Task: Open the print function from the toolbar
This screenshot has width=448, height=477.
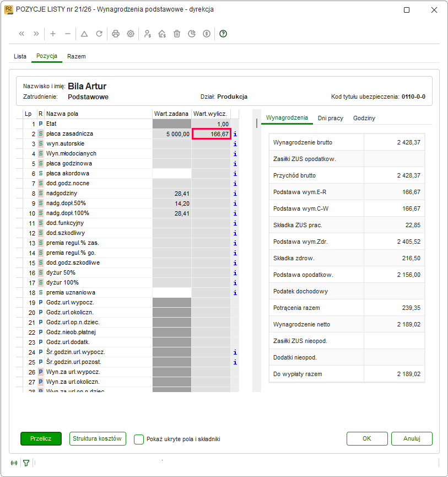Action: pos(116,34)
